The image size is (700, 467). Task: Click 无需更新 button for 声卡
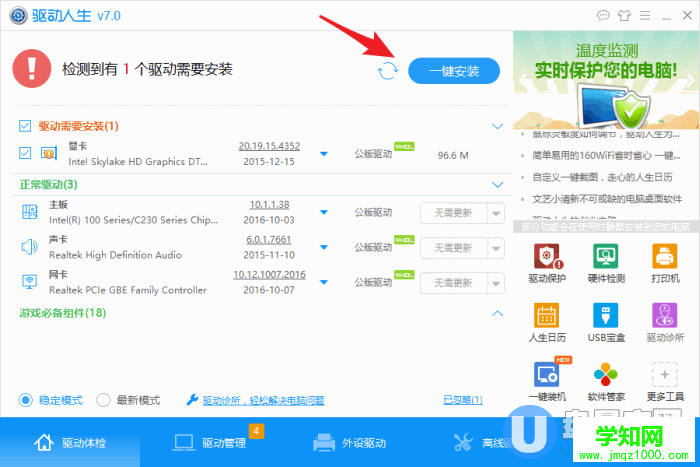coord(454,248)
